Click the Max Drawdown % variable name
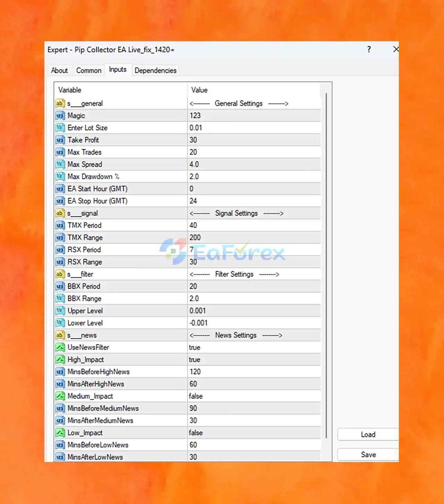 [x=93, y=176]
